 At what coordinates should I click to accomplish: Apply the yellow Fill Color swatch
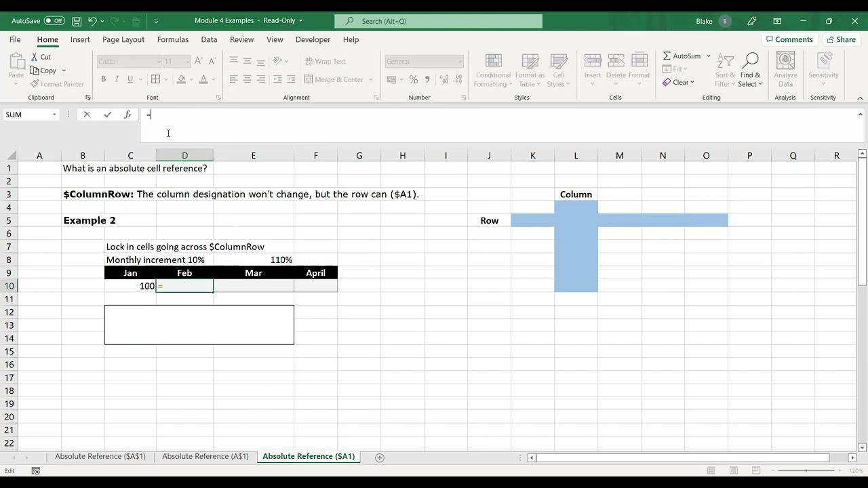[x=181, y=79]
